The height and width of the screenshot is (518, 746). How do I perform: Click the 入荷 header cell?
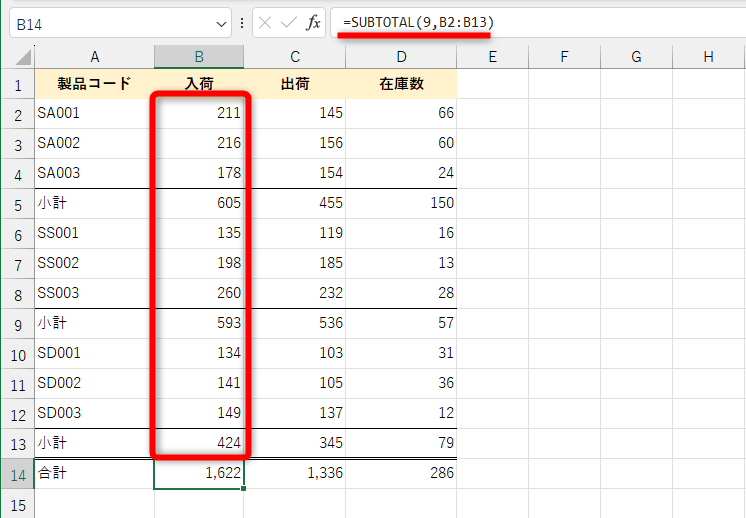[x=199, y=84]
